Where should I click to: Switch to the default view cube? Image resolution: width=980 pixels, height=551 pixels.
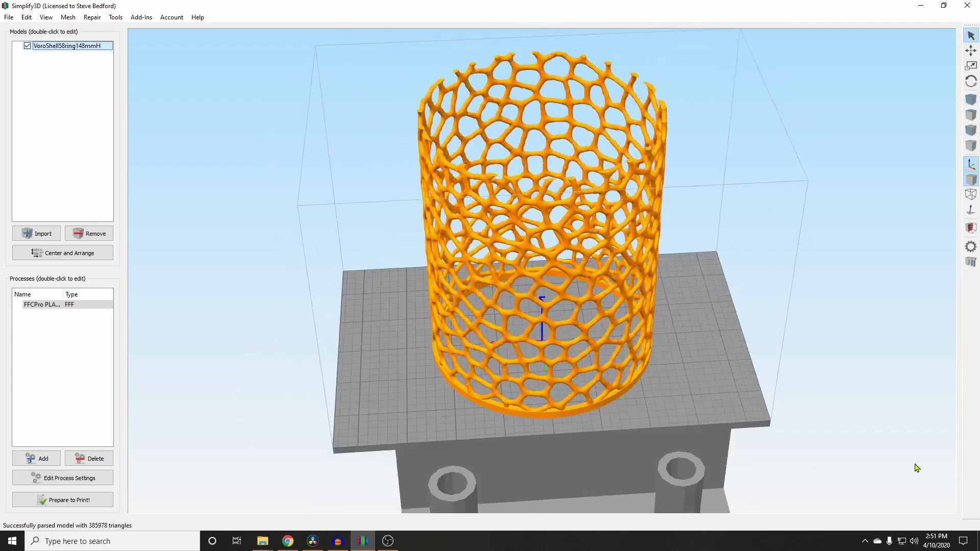point(971,99)
